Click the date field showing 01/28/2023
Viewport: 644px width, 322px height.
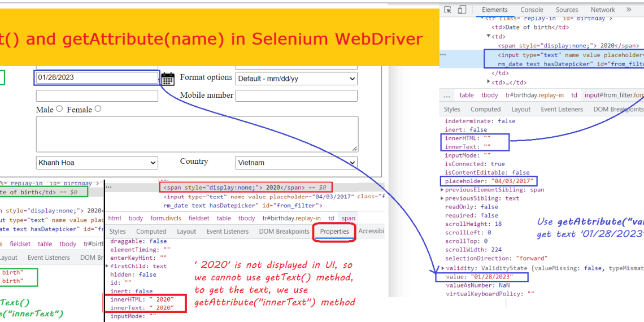click(x=97, y=78)
